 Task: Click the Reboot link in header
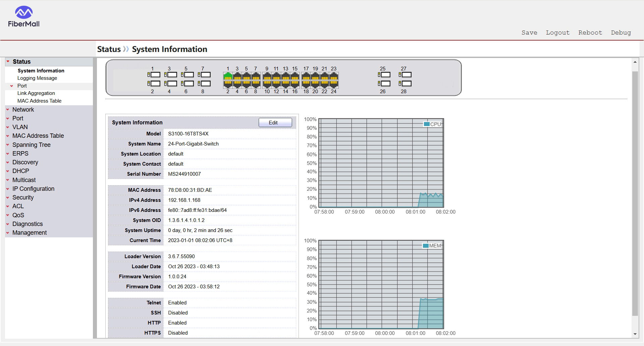pos(590,33)
